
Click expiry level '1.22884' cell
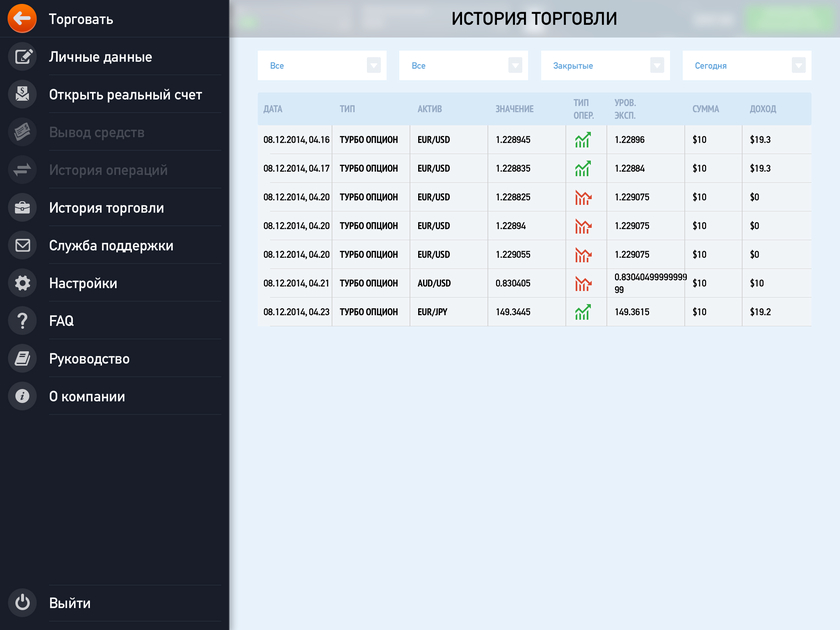tap(629, 169)
